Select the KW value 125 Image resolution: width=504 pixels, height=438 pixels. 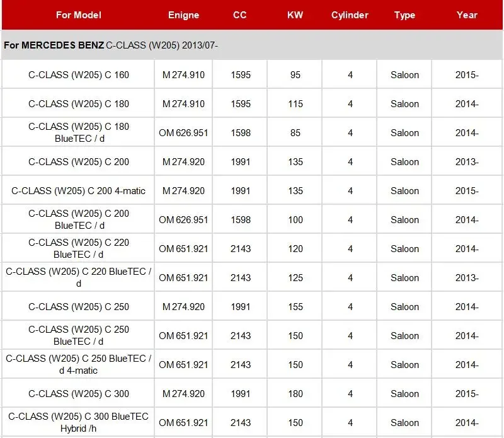[x=295, y=278]
